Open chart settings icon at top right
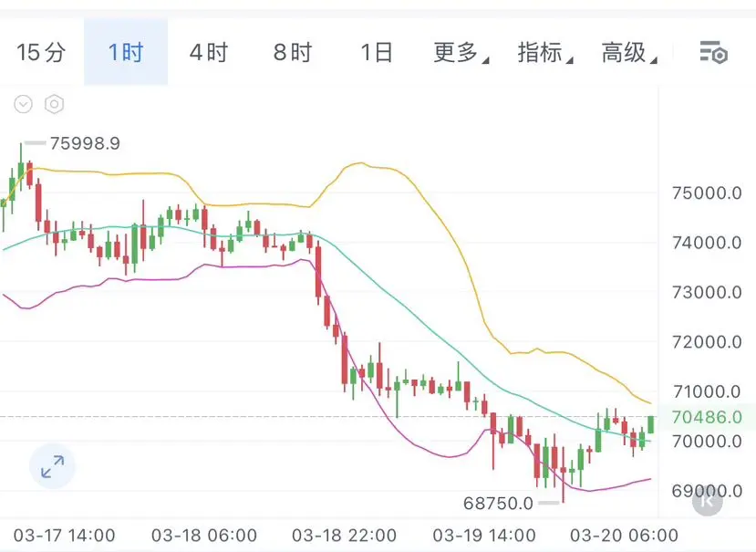This screenshot has height=552, width=756. [x=713, y=53]
